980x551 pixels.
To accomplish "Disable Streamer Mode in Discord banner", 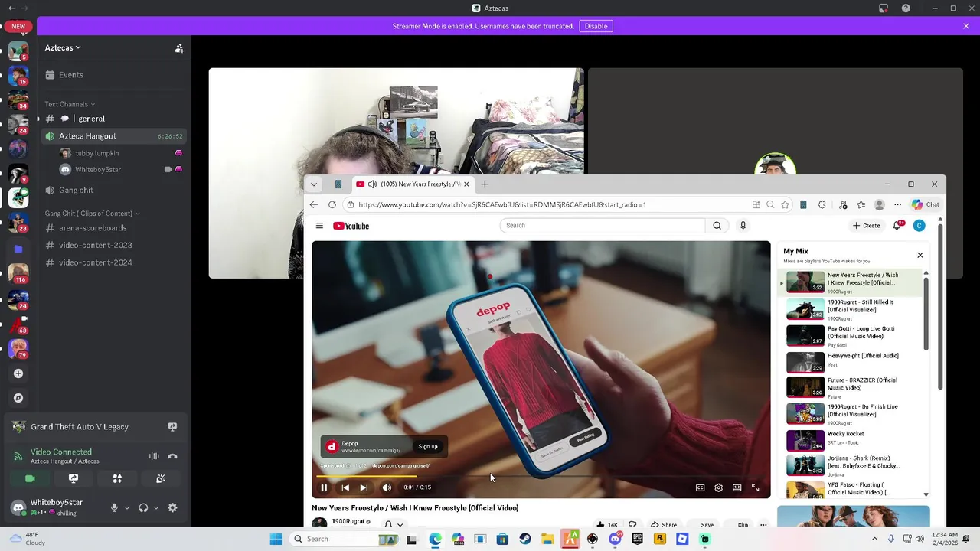I will point(596,26).
